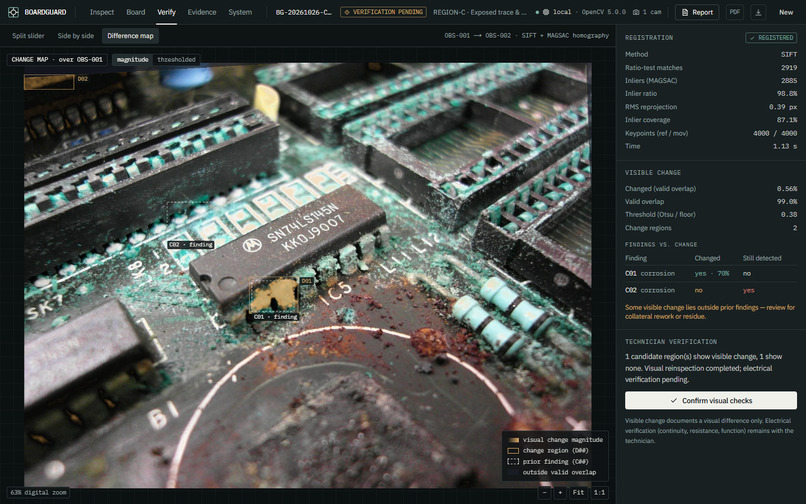The height and width of the screenshot is (504, 806).
Task: Export the report as PDF
Action: tap(735, 12)
